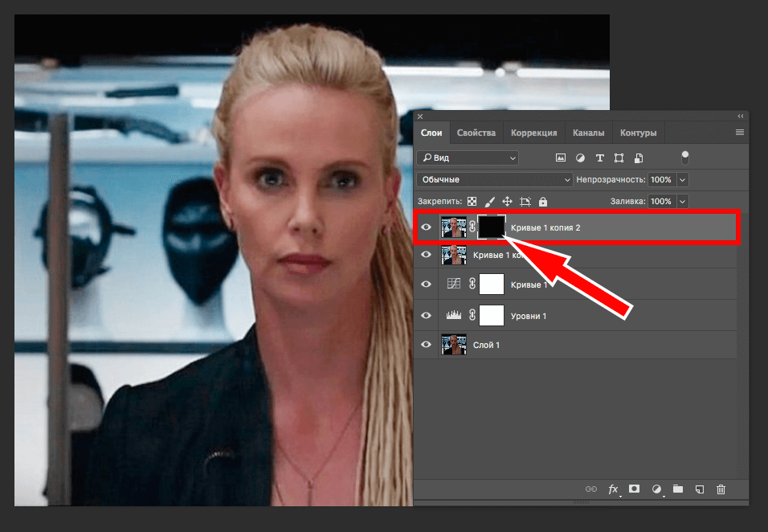This screenshot has height=532, width=768.
Task: Open the Layers panel options menu
Action: pos(739,133)
